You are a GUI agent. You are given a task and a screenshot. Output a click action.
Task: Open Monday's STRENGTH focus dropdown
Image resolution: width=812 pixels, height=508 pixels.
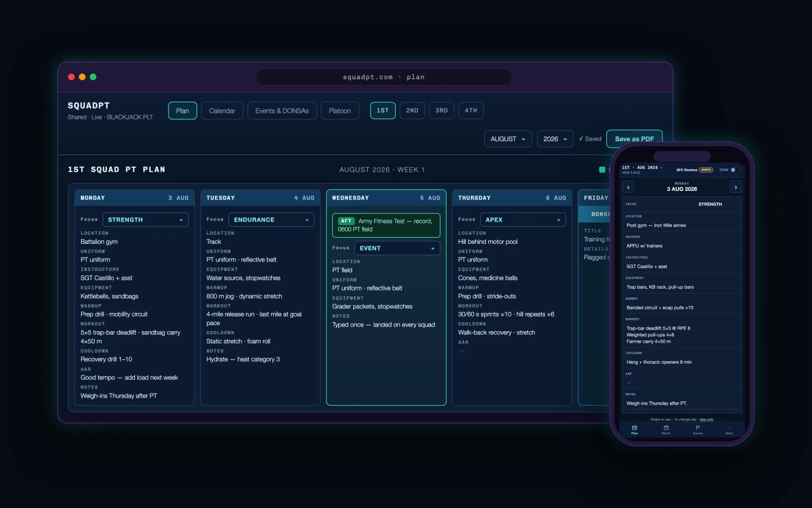coord(145,219)
